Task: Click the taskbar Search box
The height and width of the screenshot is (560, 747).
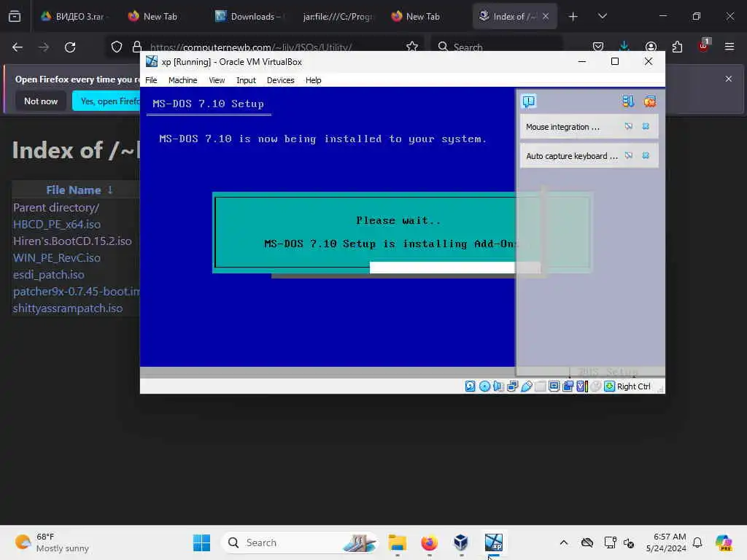Action: coord(299,542)
